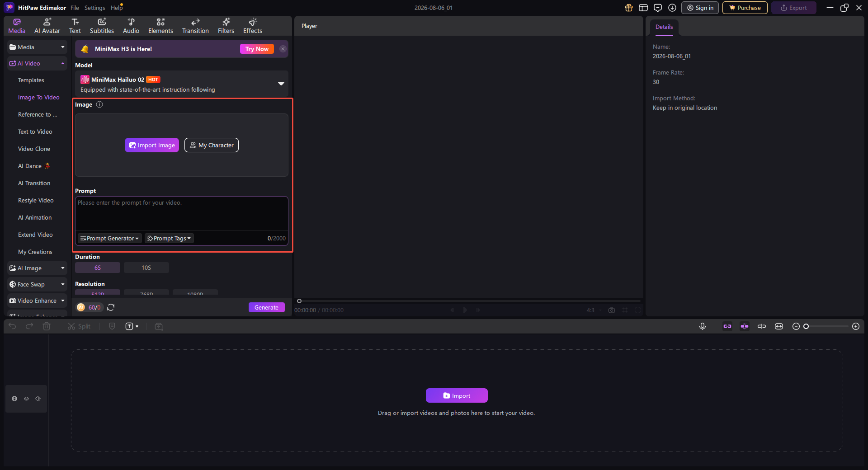
Task: Open the download center icon
Action: 672,8
